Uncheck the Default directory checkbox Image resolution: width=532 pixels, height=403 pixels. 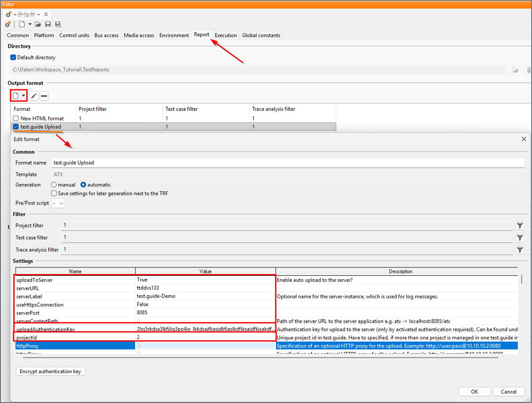(x=13, y=57)
